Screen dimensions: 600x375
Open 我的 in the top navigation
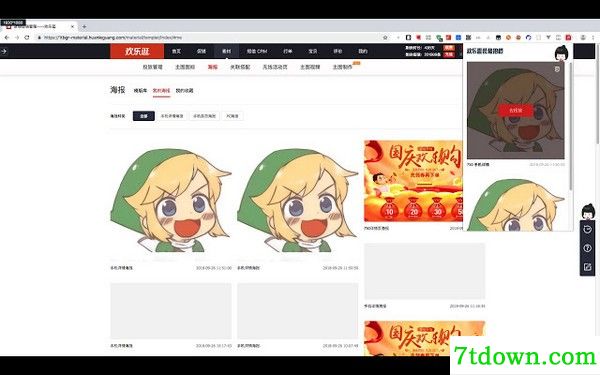click(x=363, y=51)
